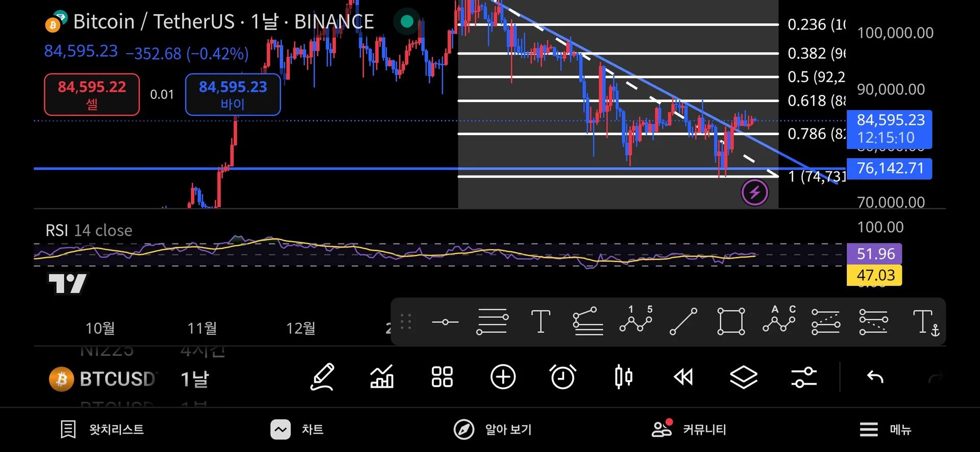This screenshot has width=980, height=452.
Task: Open the pencil drawing tools
Action: pos(323,378)
